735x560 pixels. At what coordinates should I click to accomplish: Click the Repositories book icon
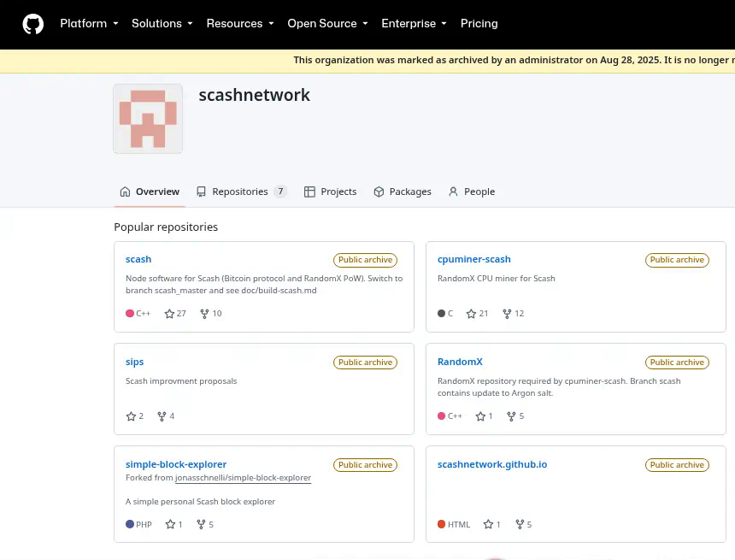(x=201, y=192)
